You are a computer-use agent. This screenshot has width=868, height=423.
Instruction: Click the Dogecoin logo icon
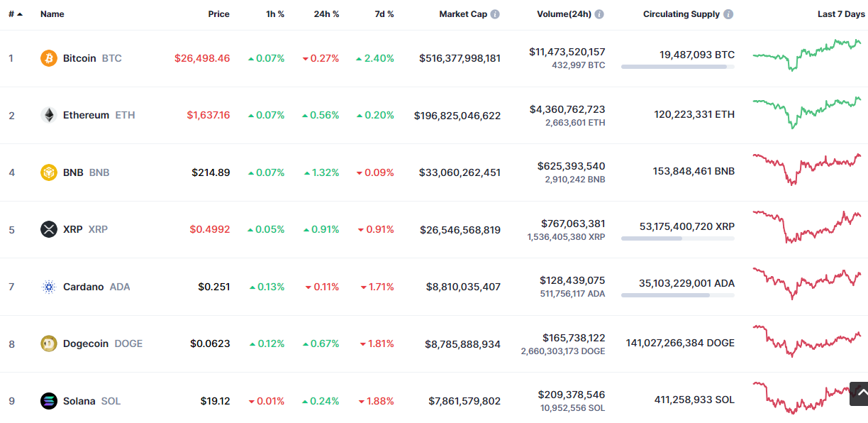pos(49,344)
